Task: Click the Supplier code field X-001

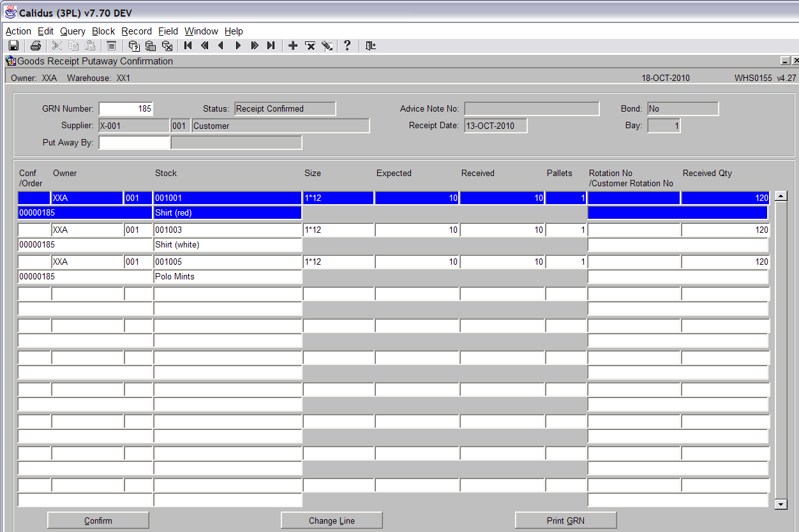Action: (134, 126)
